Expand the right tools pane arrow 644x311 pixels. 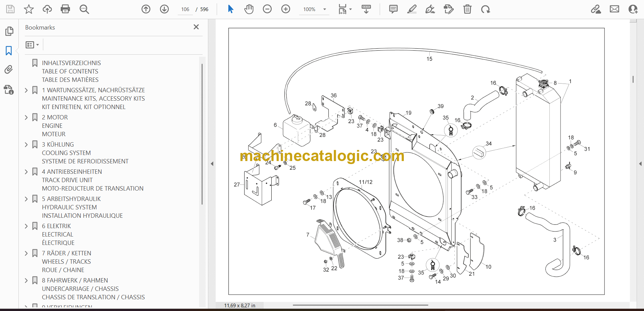pyautogui.click(x=640, y=164)
